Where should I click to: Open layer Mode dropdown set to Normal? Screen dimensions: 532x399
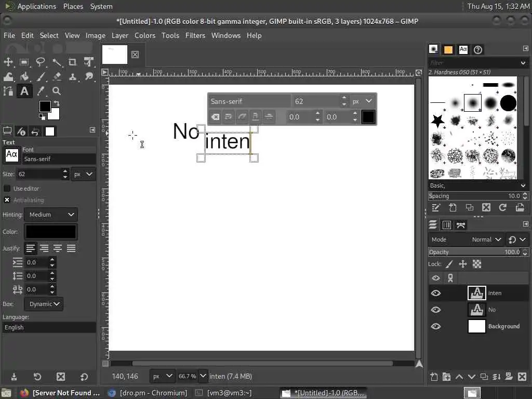point(466,240)
